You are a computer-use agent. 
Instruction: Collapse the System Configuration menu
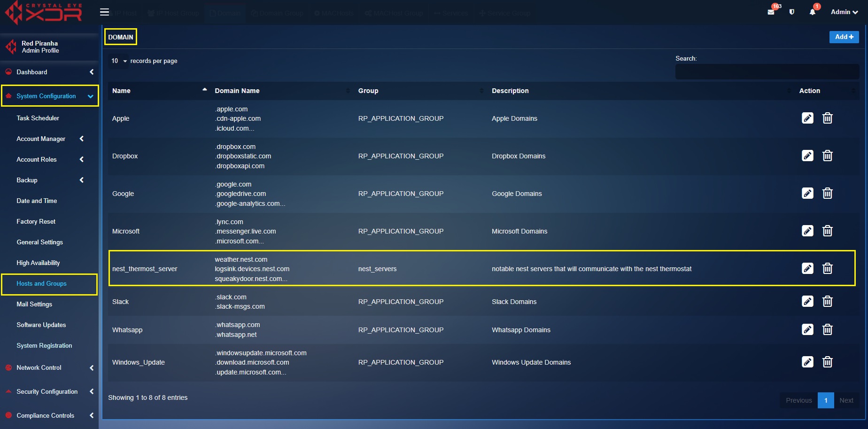coord(50,96)
